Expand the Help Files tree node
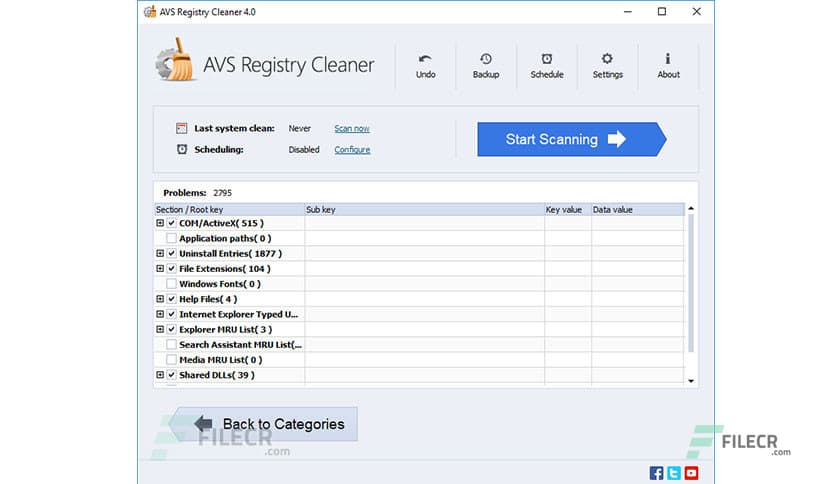836x484 pixels. (x=160, y=299)
